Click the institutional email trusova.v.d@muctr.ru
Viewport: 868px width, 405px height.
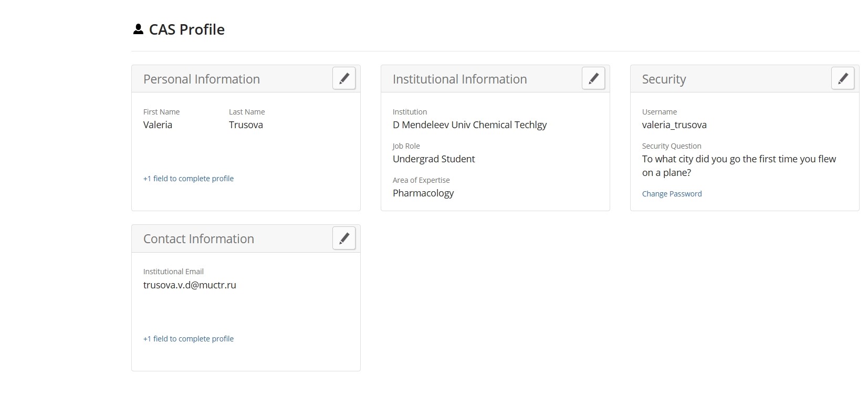pos(190,285)
